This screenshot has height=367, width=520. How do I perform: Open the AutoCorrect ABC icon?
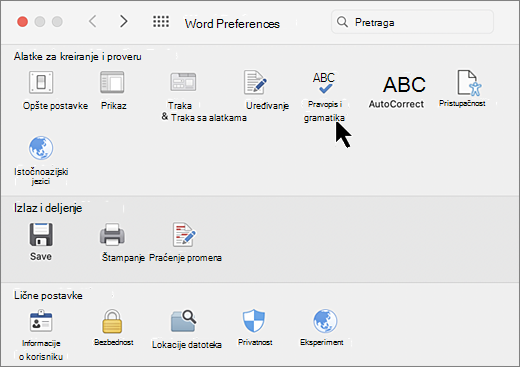pos(404,85)
